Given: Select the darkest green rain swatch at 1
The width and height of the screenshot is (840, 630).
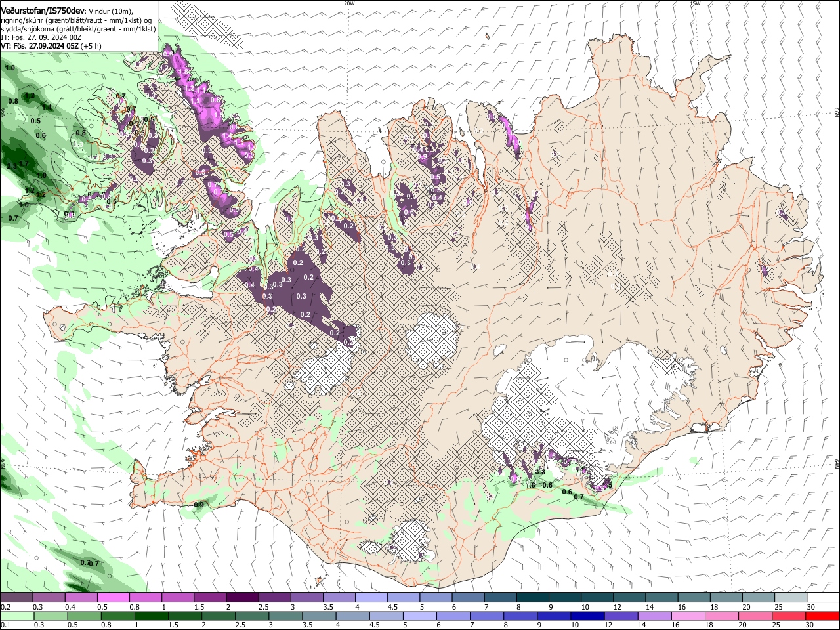Looking at the screenshot, I should (151, 616).
